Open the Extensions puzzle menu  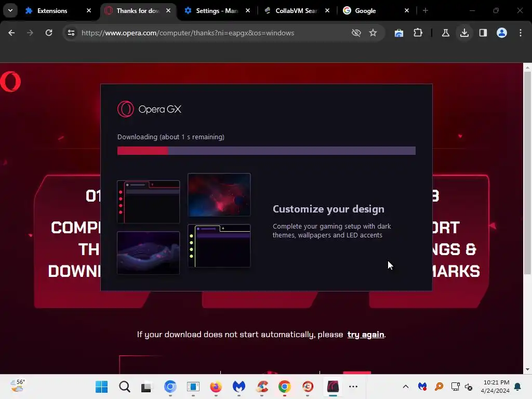[418, 33]
